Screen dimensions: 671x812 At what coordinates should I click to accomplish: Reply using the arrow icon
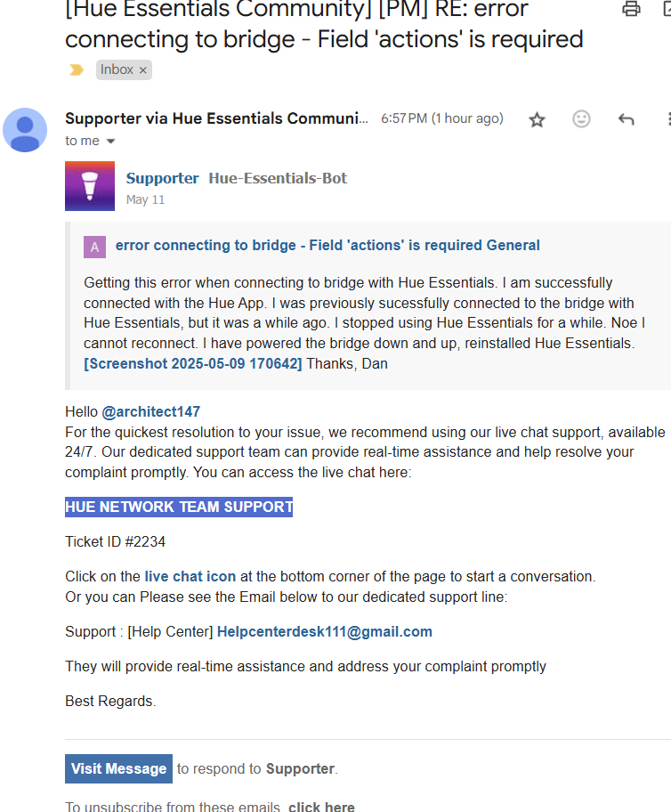pos(626,119)
